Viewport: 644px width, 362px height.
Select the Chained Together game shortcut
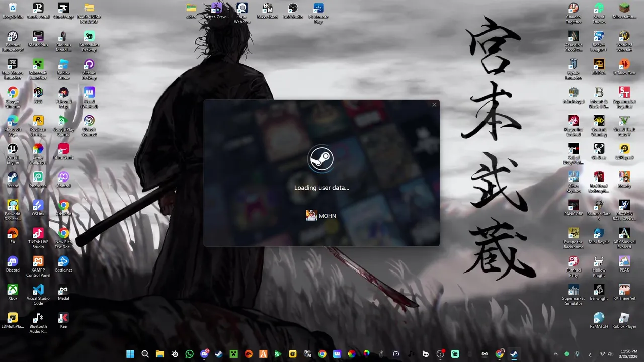573,14
